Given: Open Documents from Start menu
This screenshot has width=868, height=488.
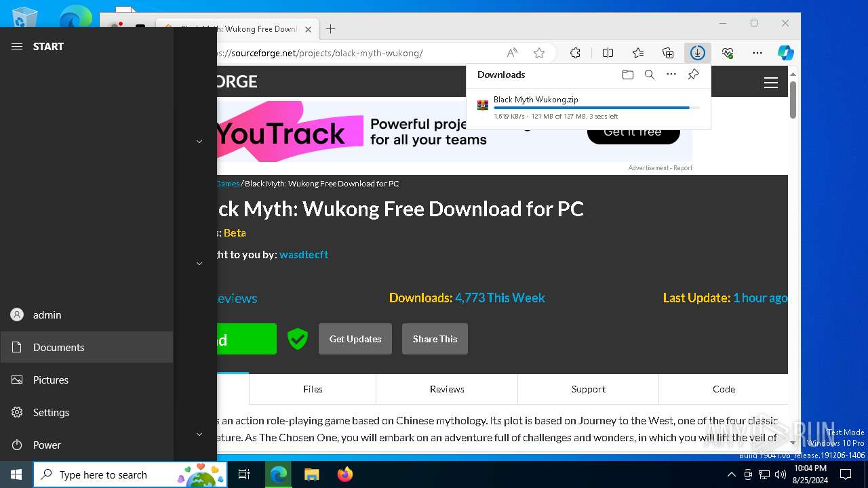Looking at the screenshot, I should pos(87,347).
